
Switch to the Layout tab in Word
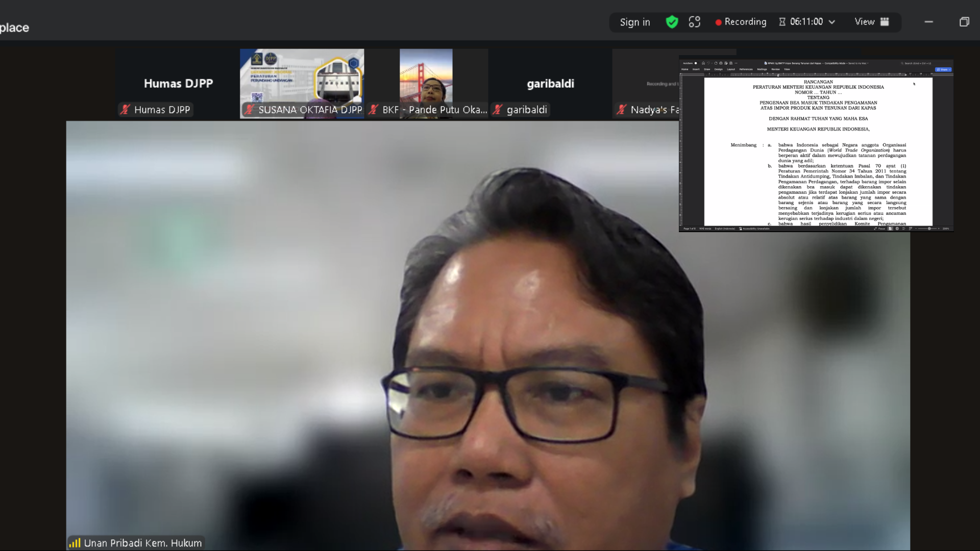pyautogui.click(x=731, y=69)
